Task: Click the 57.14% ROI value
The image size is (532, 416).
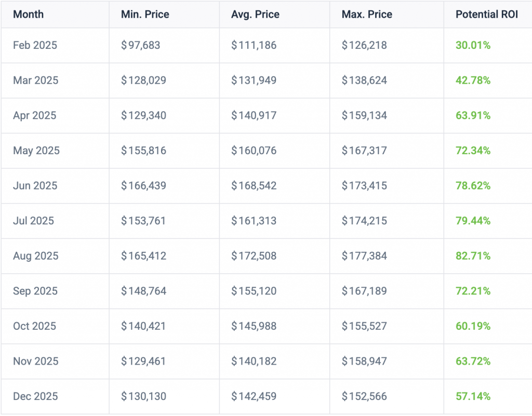Action: click(473, 396)
